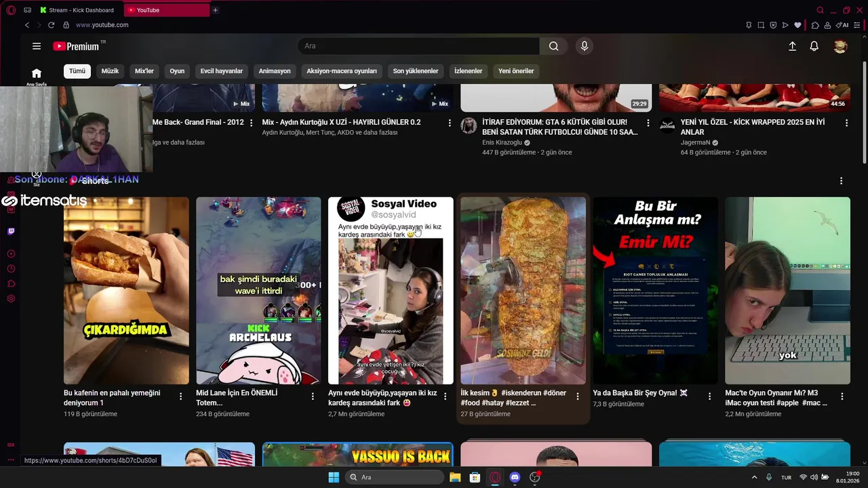868x488 pixels.
Task: Click in the YouTube Ara search field
Action: coord(418,46)
